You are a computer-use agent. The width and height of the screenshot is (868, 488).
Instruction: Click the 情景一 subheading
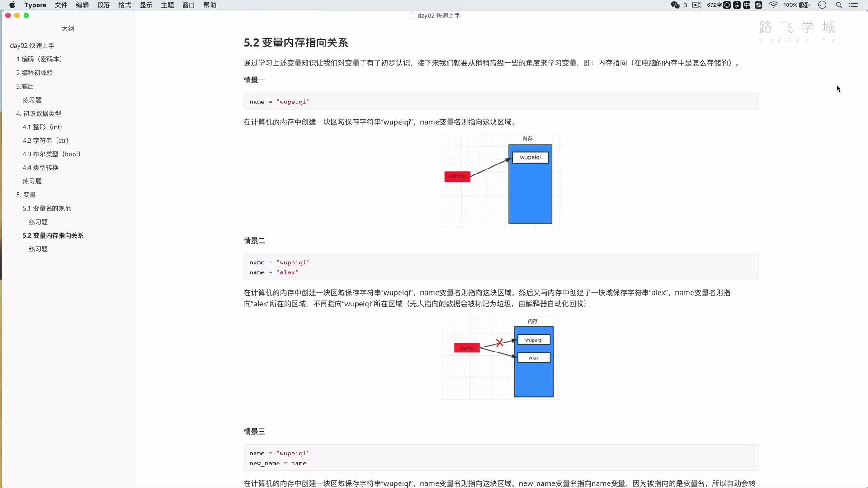(255, 80)
